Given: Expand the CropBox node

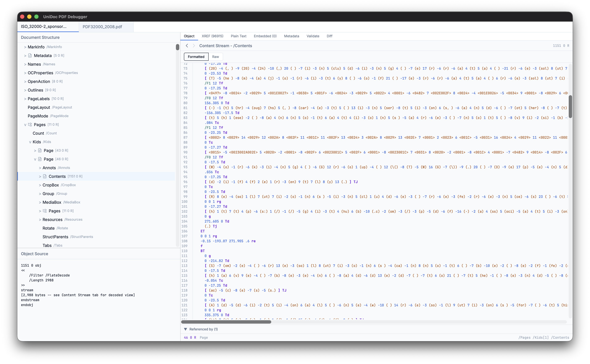Looking at the screenshot, I should (40, 185).
